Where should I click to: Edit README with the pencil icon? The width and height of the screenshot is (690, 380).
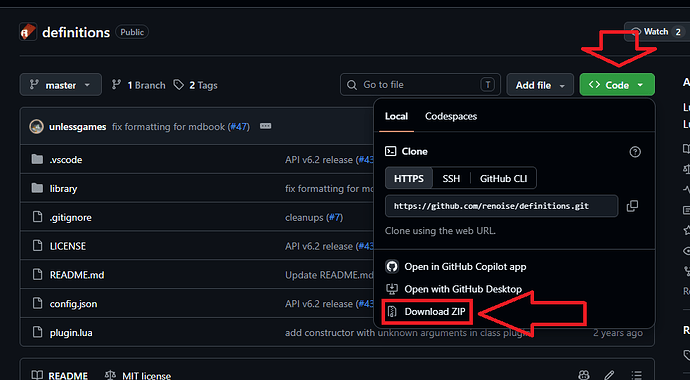(609, 375)
